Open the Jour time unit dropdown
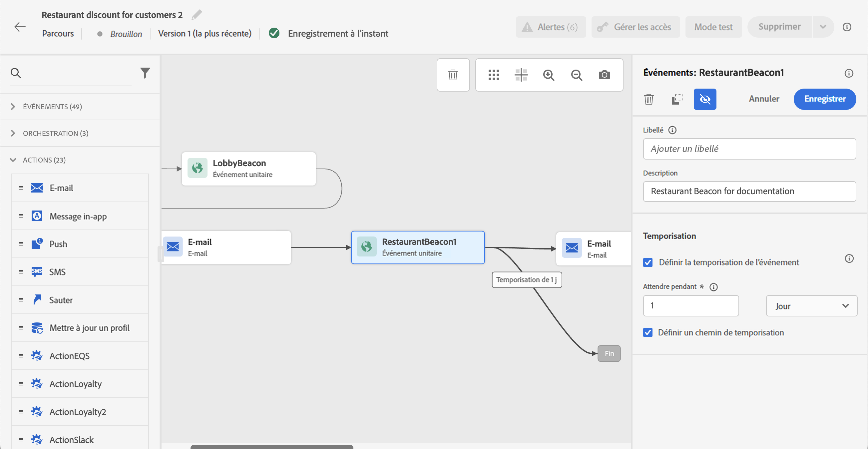This screenshot has height=449, width=868. (x=811, y=306)
